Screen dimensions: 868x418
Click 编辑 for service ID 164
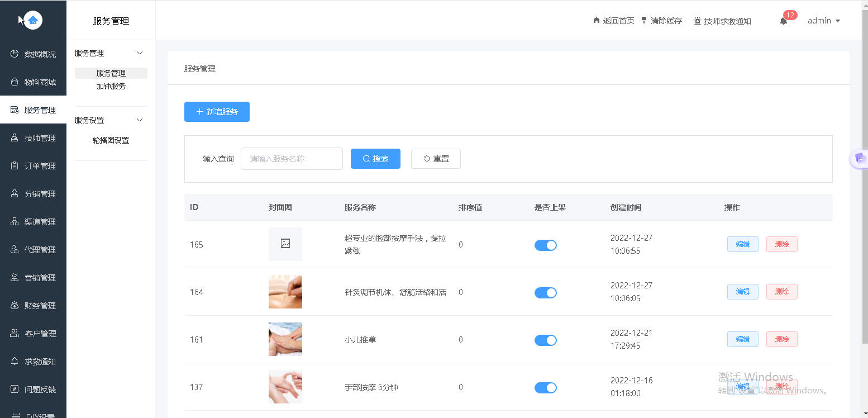coord(743,292)
